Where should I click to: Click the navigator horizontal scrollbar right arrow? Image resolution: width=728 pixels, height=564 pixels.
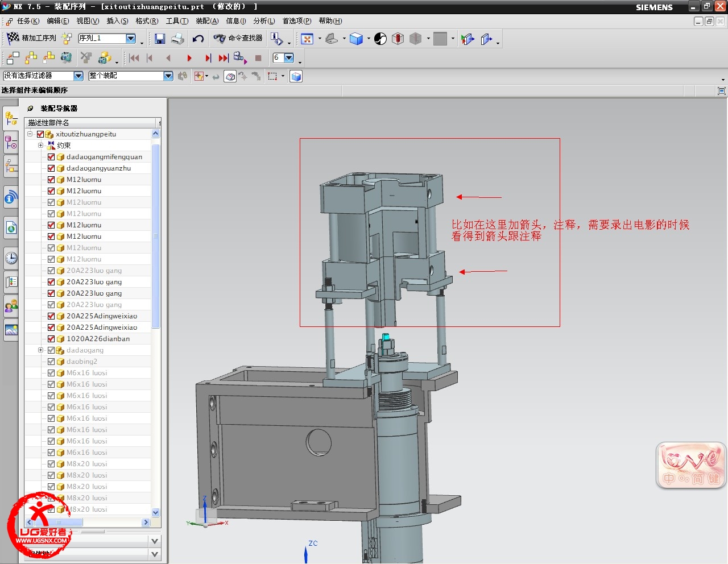(146, 522)
